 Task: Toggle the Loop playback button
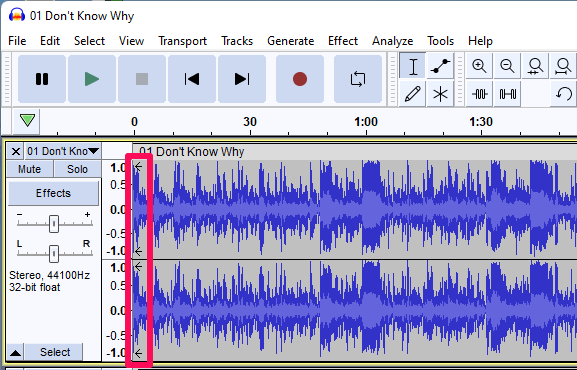(358, 79)
